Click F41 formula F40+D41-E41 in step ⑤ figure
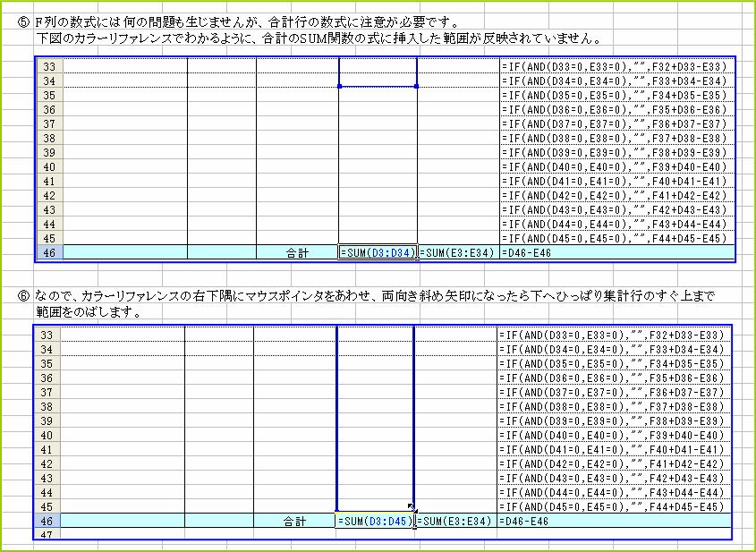 coord(617,182)
